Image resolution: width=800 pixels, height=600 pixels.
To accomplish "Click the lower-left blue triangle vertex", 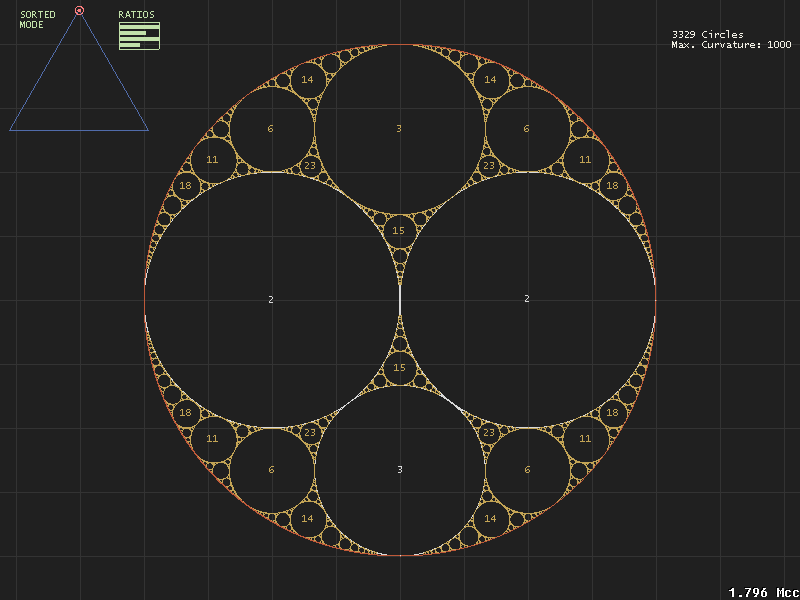I will (11, 131).
